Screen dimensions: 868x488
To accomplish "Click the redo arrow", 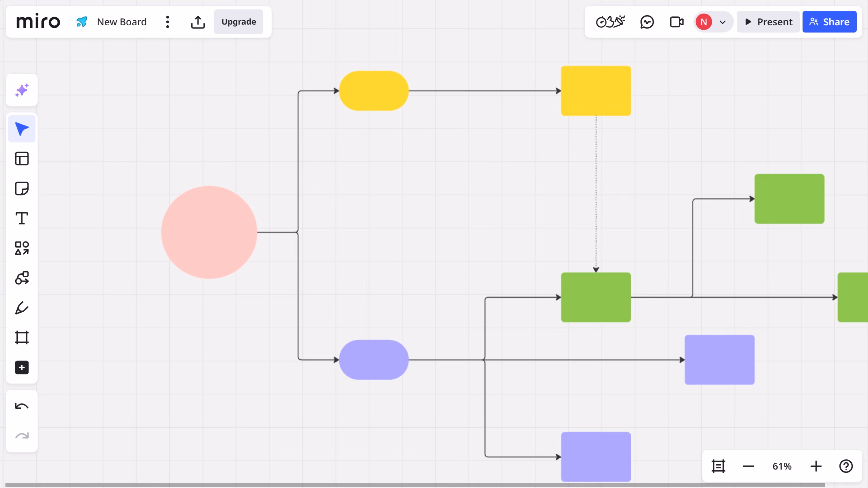I will [22, 436].
